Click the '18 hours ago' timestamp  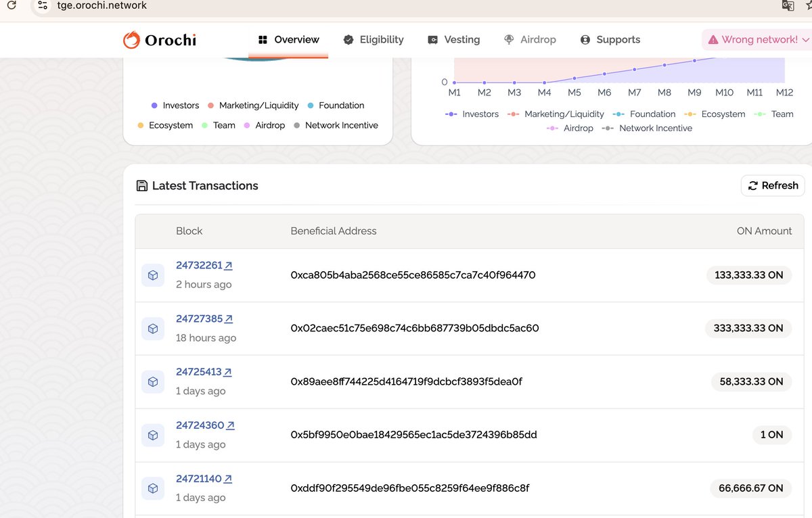206,338
